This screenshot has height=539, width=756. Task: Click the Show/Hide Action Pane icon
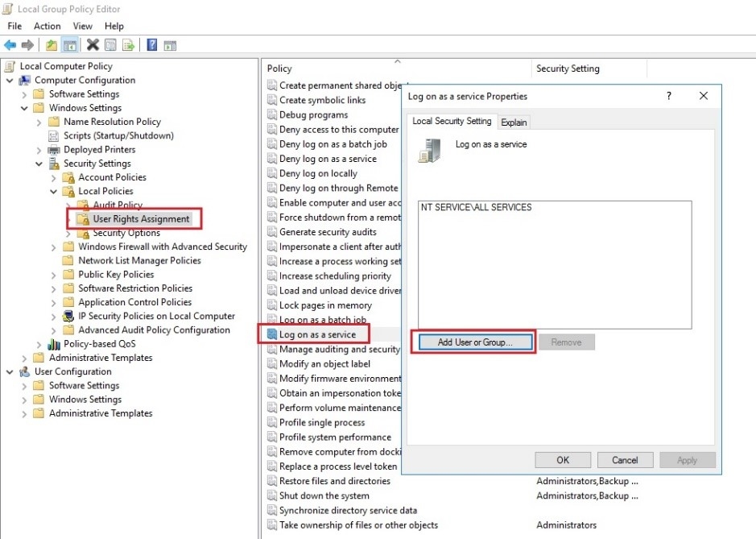click(x=169, y=44)
